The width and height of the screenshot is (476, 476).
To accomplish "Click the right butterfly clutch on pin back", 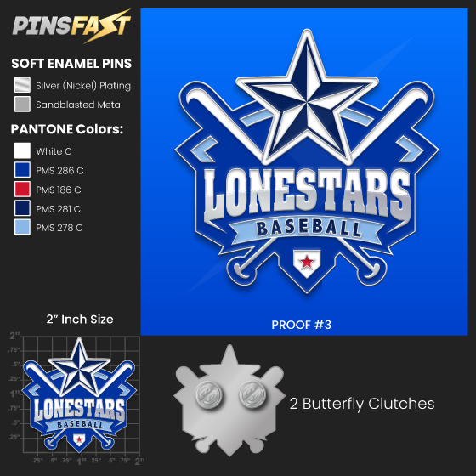I will pyautogui.click(x=252, y=394).
